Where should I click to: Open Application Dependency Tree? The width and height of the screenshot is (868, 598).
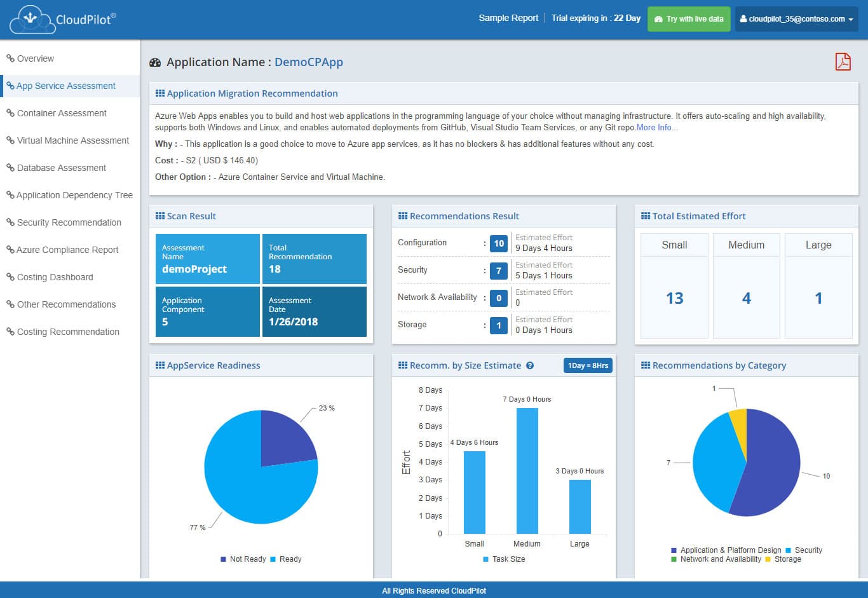pos(75,195)
